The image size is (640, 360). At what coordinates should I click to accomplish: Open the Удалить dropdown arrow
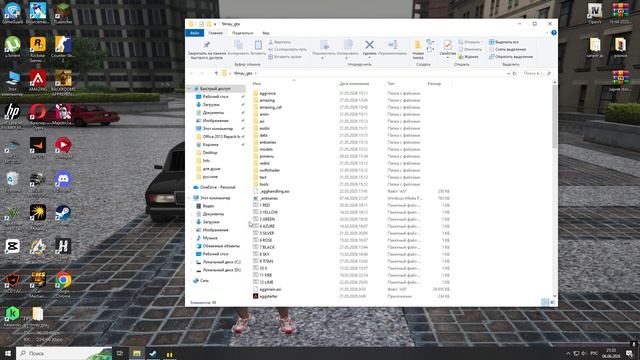tap(369, 58)
